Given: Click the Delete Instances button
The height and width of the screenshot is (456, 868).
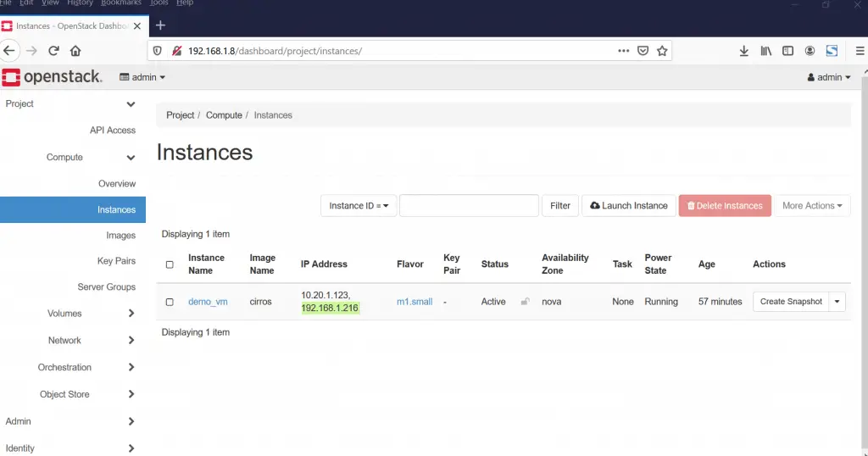Looking at the screenshot, I should click(x=726, y=206).
